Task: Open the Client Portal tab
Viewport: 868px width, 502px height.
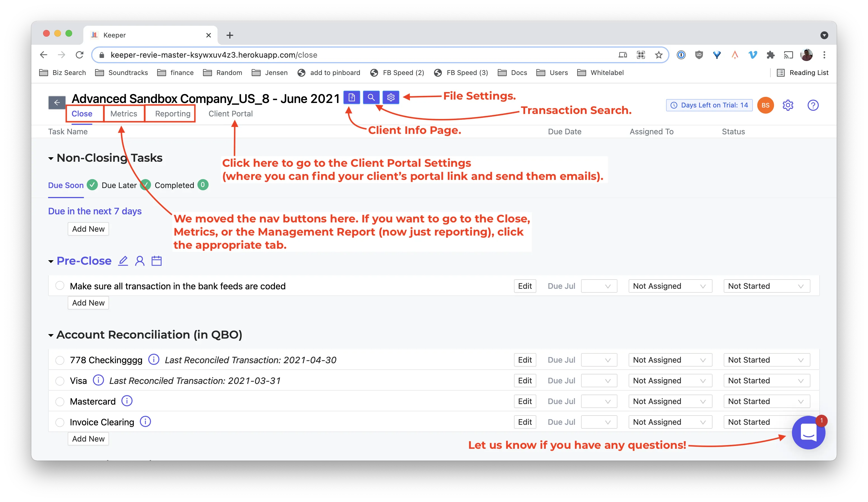Action: pos(230,113)
